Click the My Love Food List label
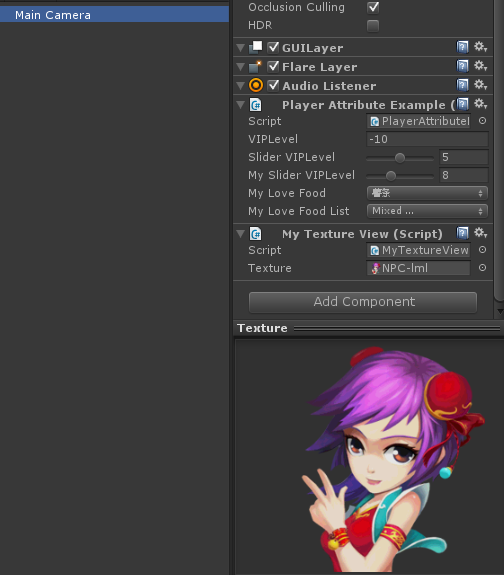Screen dimensions: 504x575 pos(299,211)
